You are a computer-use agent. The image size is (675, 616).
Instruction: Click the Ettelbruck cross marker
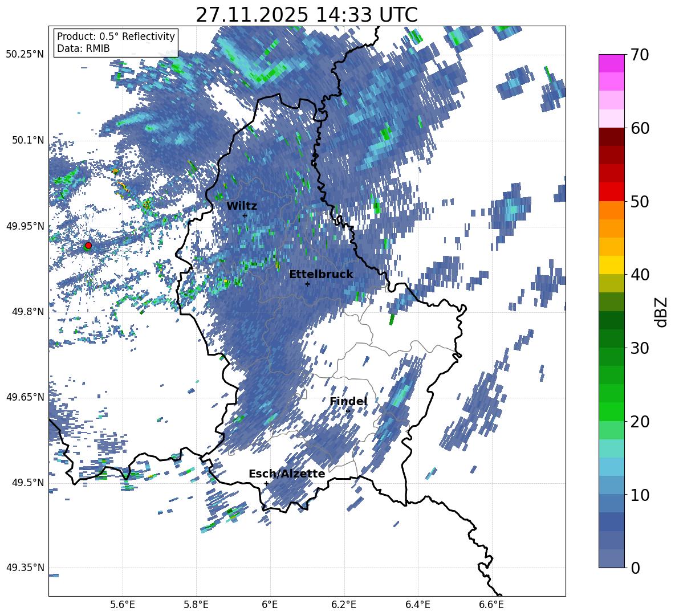coord(307,284)
